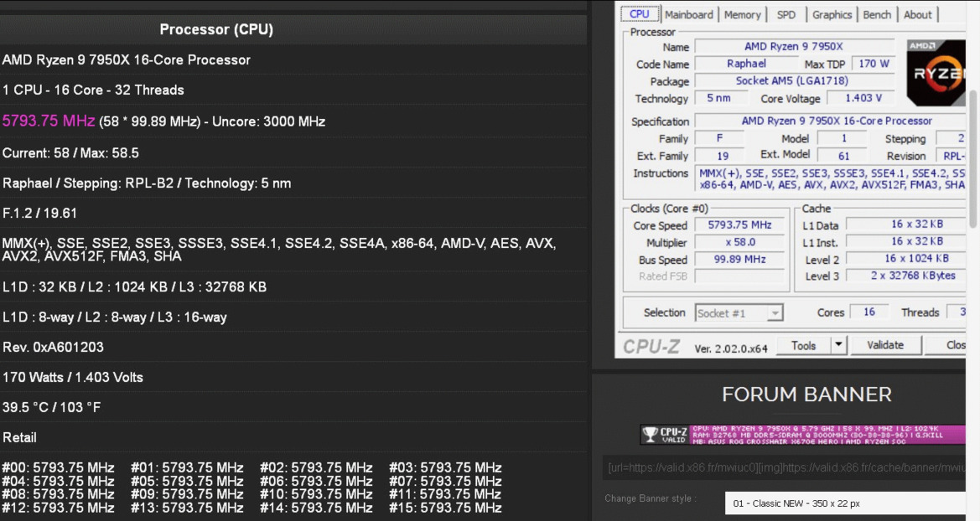This screenshot has width=980, height=521.
Task: Click the #00 core frequency entry
Action: [58, 467]
